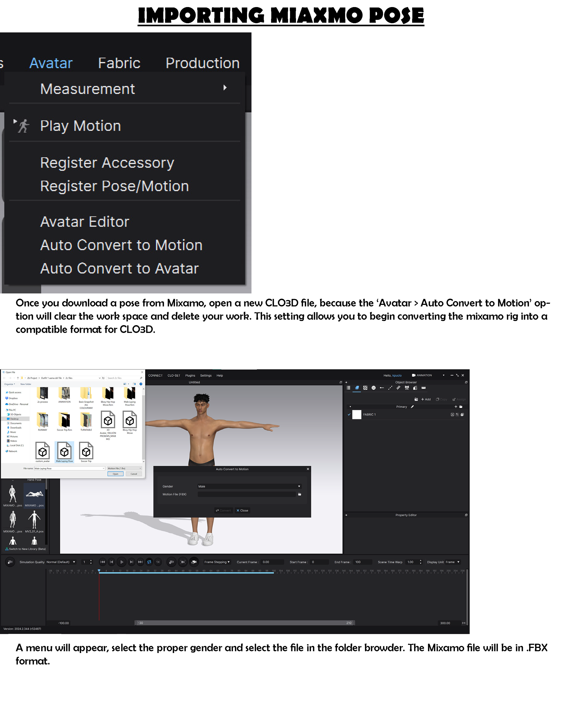This screenshot has width=562, height=728.
Task: Open the Production menu
Action: [203, 63]
